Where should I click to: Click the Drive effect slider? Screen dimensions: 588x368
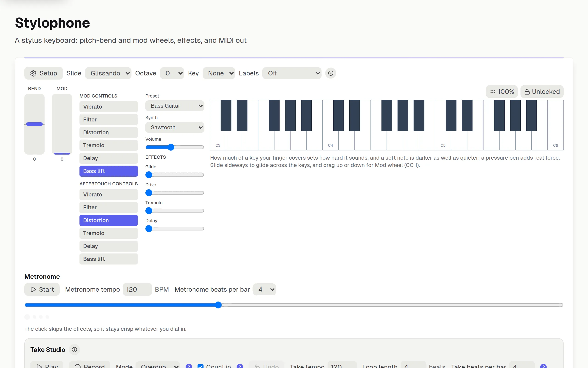175,193
